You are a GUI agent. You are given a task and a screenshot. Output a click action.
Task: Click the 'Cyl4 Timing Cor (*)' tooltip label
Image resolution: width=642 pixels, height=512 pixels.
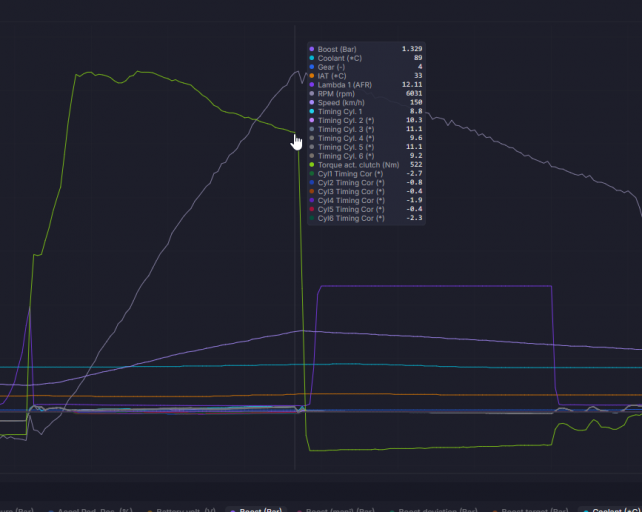point(351,201)
